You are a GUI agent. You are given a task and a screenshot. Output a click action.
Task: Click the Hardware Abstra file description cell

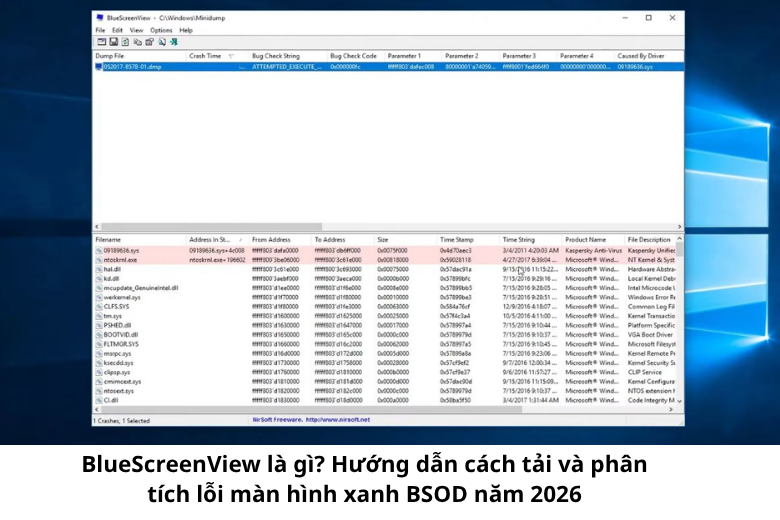coord(651,269)
